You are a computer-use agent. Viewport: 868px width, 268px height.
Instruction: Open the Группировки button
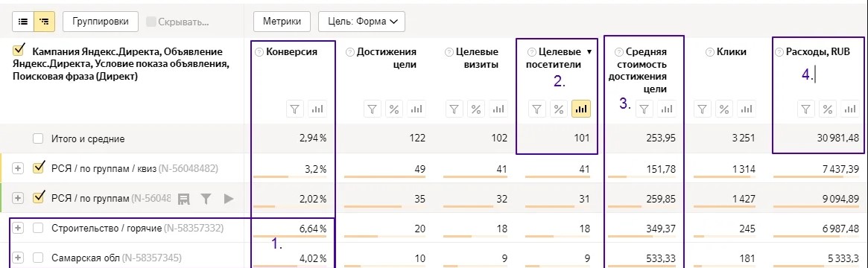[x=101, y=22]
